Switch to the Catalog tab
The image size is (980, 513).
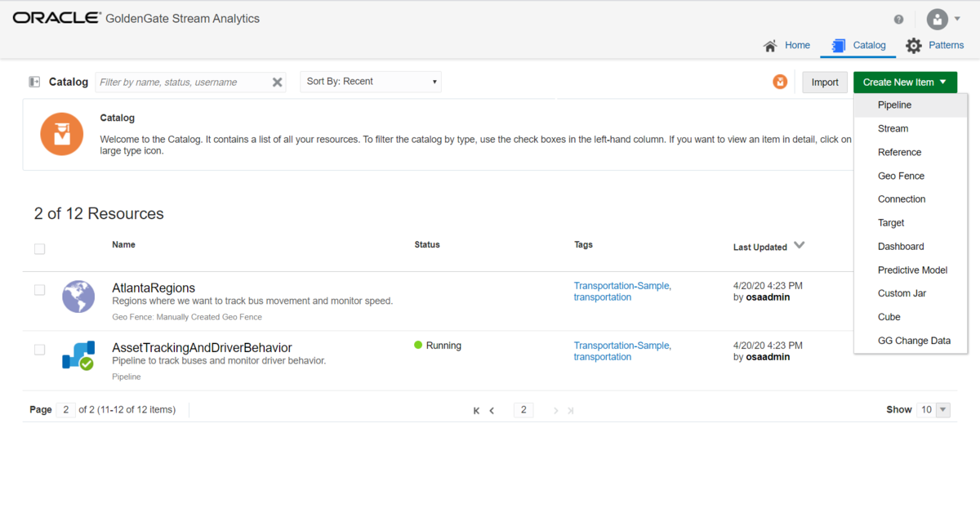(858, 46)
